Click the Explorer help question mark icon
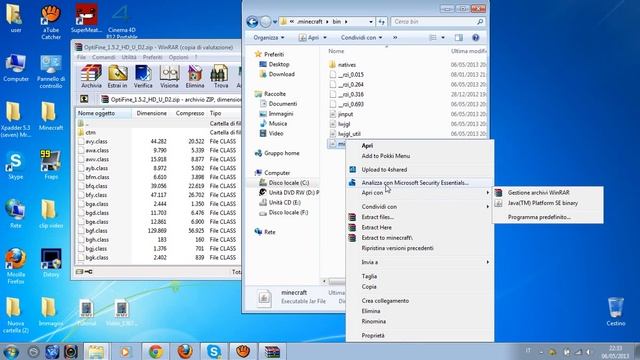Image resolution: width=640 pixels, height=360 pixels. (x=476, y=38)
